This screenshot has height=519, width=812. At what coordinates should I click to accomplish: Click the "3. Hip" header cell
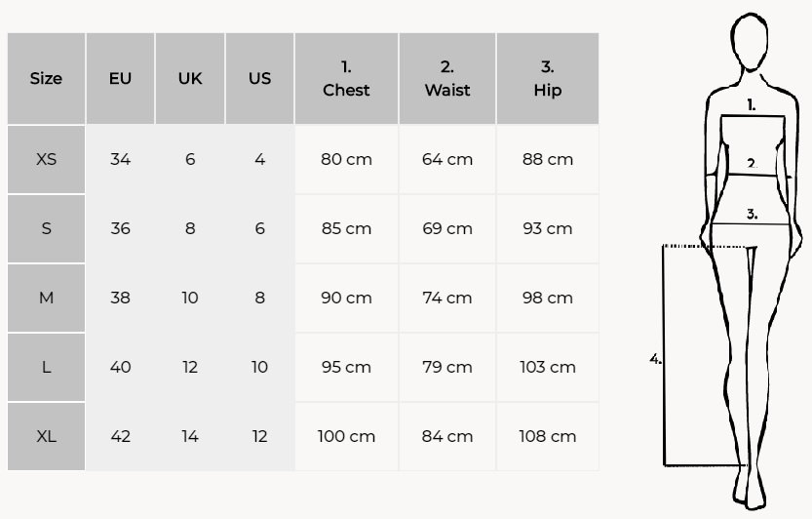point(548,79)
